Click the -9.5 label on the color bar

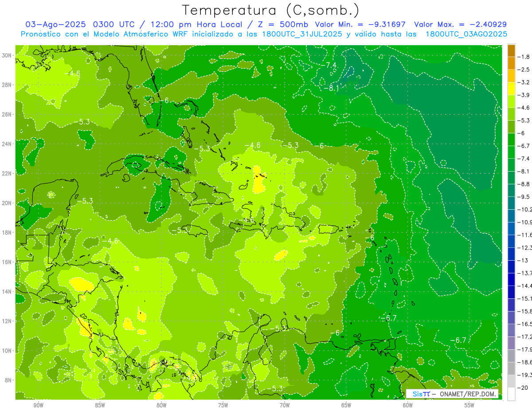(524, 197)
